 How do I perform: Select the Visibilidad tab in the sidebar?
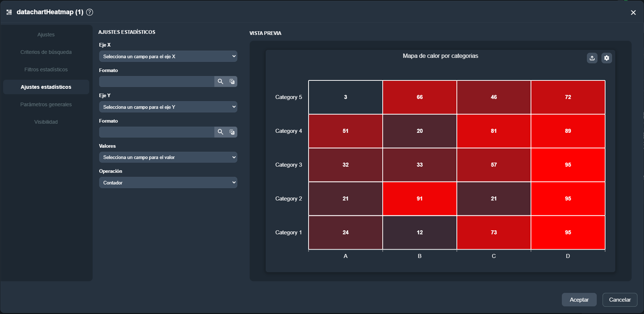click(46, 122)
